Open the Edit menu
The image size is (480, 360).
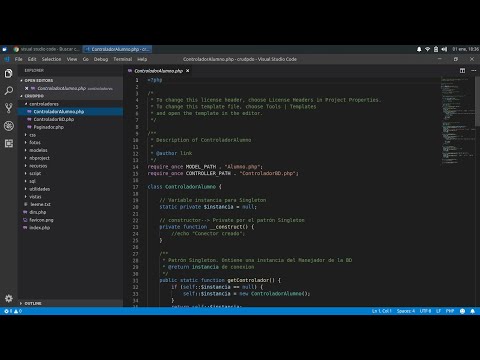tap(32, 59)
